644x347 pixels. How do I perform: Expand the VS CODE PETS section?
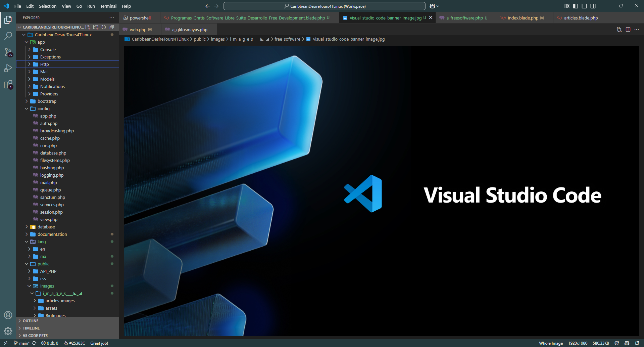pyautogui.click(x=67, y=336)
